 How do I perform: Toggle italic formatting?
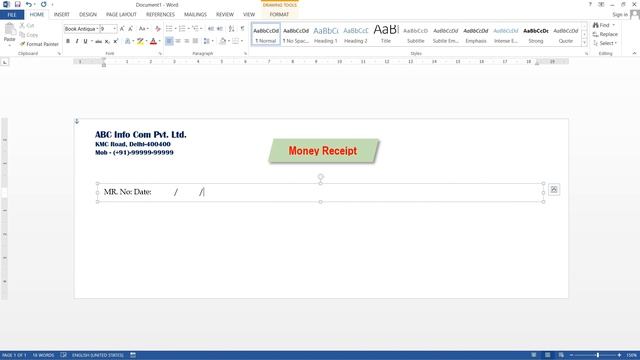click(x=77, y=41)
